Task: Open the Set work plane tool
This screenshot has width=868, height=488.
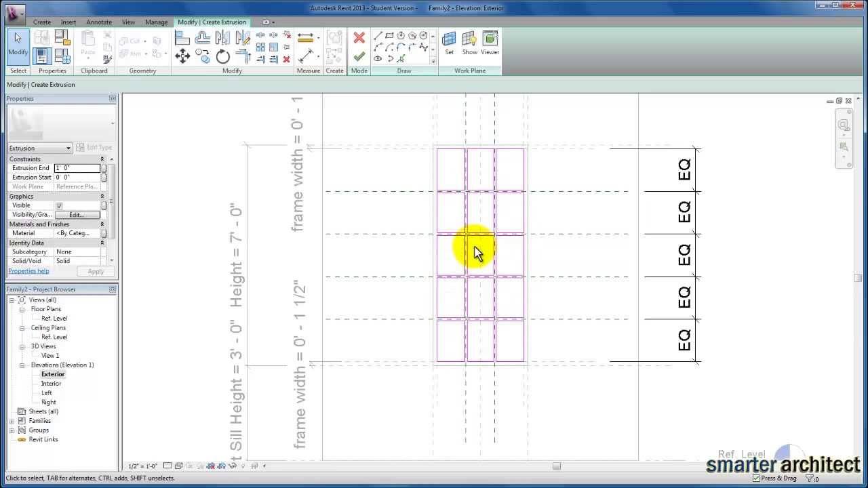Action: click(x=449, y=43)
